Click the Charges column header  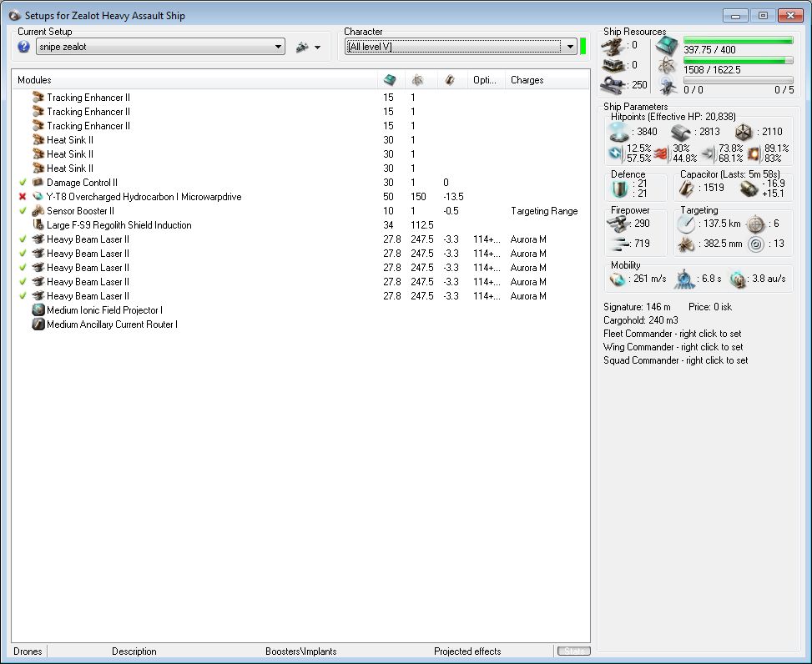click(x=547, y=80)
